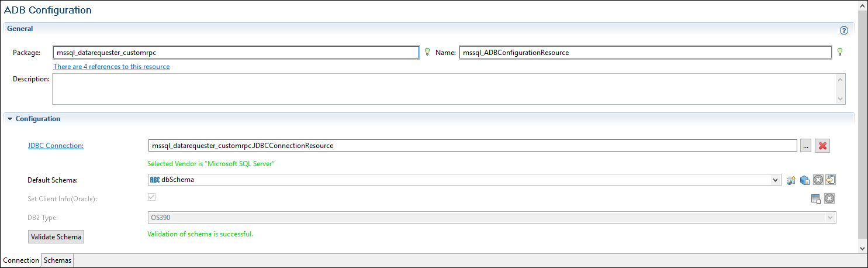
Task: Follow the JDBC Connection link
Action: click(56, 146)
